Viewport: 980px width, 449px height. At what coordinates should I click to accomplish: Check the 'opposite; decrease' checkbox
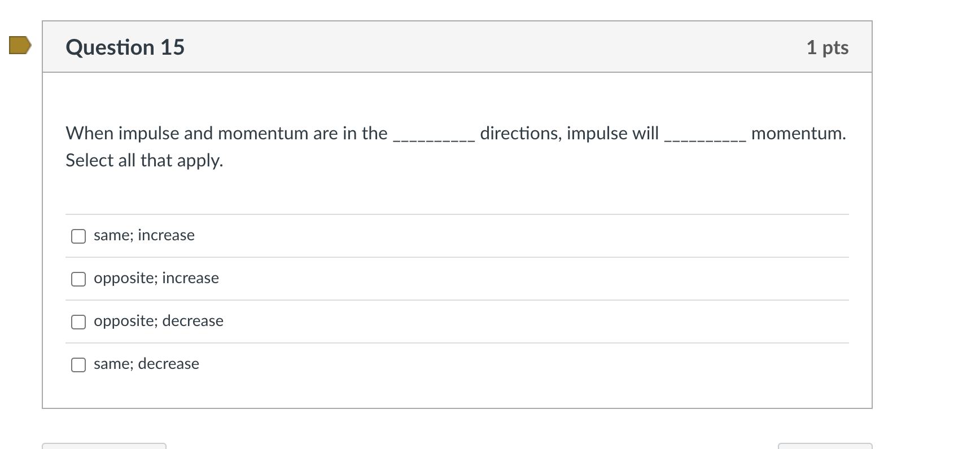78,322
